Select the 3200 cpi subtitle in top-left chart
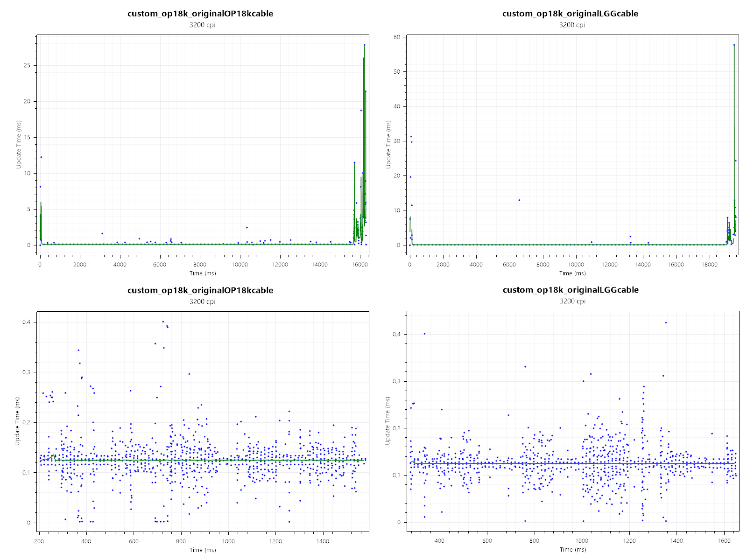 202,25
